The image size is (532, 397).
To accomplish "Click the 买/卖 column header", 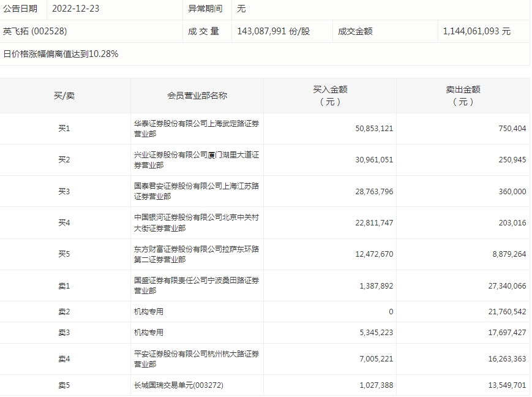I will [x=64, y=96].
